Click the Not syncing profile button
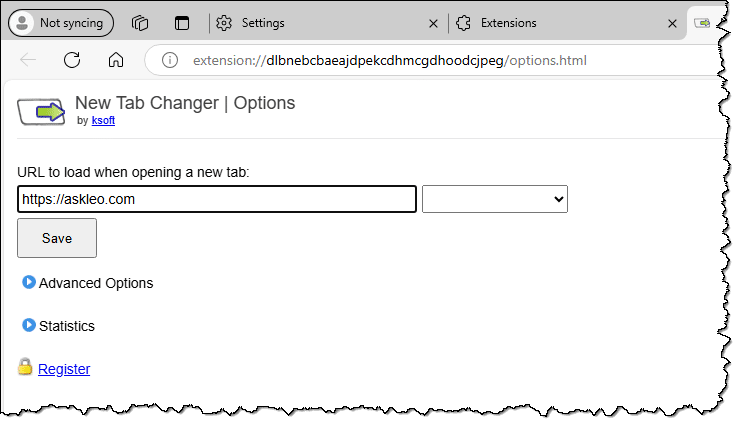This screenshot has height=425, width=739. [60, 23]
